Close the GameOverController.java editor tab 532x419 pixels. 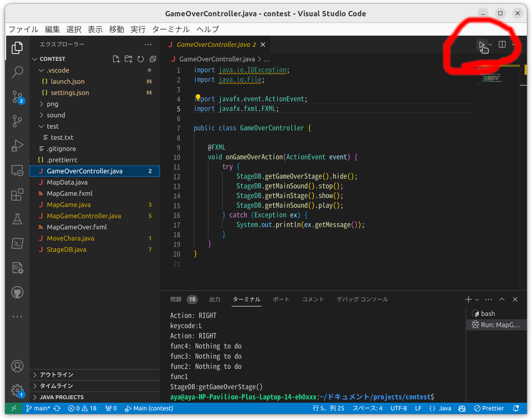coord(263,45)
